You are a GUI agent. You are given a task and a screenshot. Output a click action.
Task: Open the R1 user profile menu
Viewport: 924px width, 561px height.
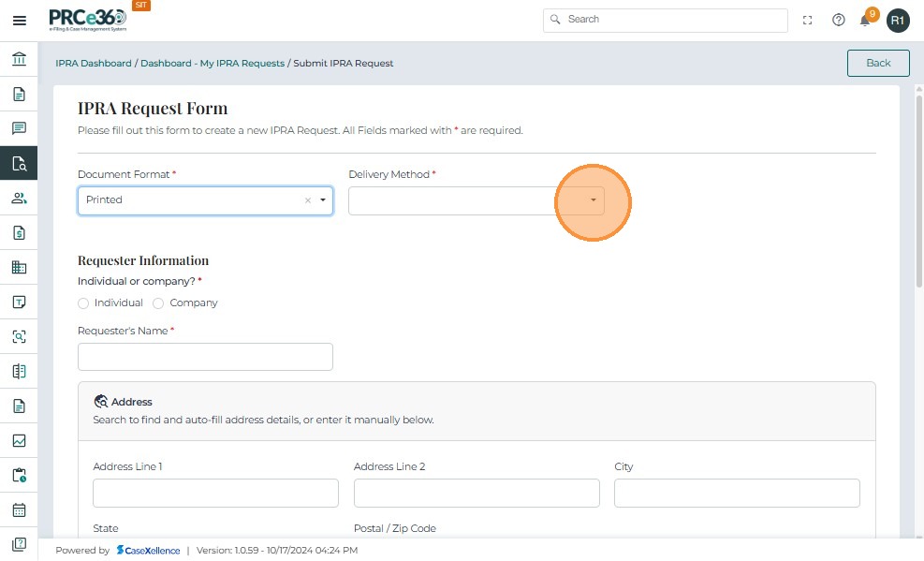tap(898, 21)
